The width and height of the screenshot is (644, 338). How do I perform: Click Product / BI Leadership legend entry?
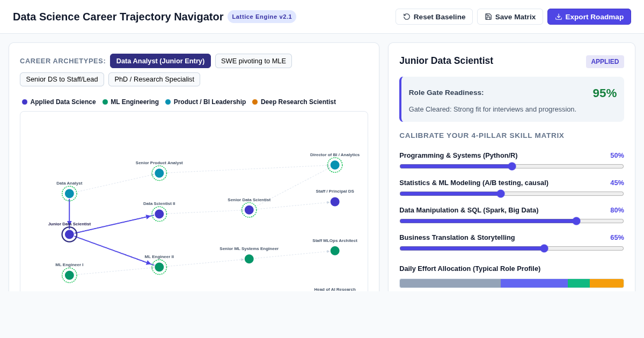[206, 102]
